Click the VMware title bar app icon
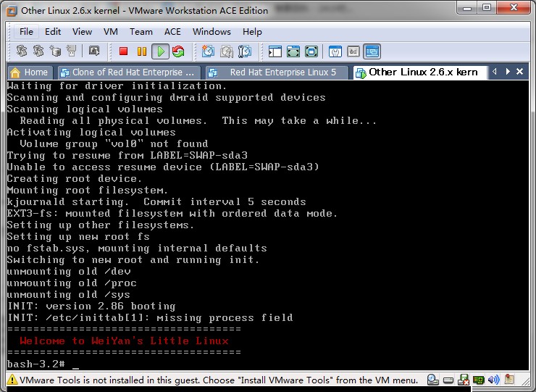 click(x=12, y=11)
